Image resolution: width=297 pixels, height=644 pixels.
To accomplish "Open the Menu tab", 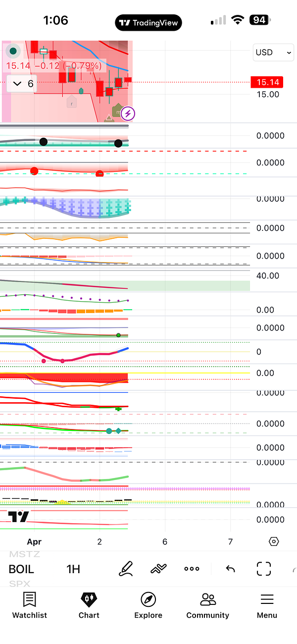I will tap(267, 605).
